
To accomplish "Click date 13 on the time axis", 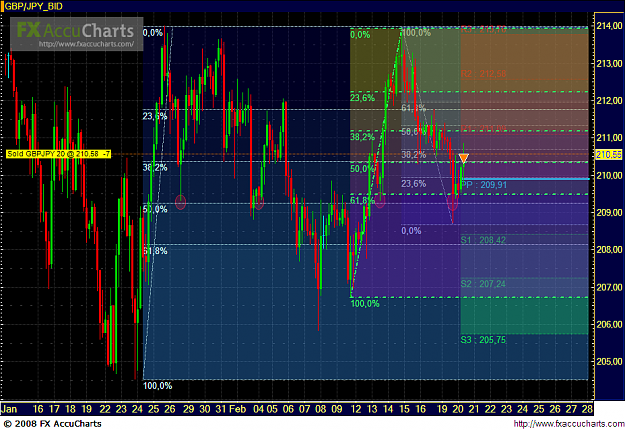I will [372, 409].
